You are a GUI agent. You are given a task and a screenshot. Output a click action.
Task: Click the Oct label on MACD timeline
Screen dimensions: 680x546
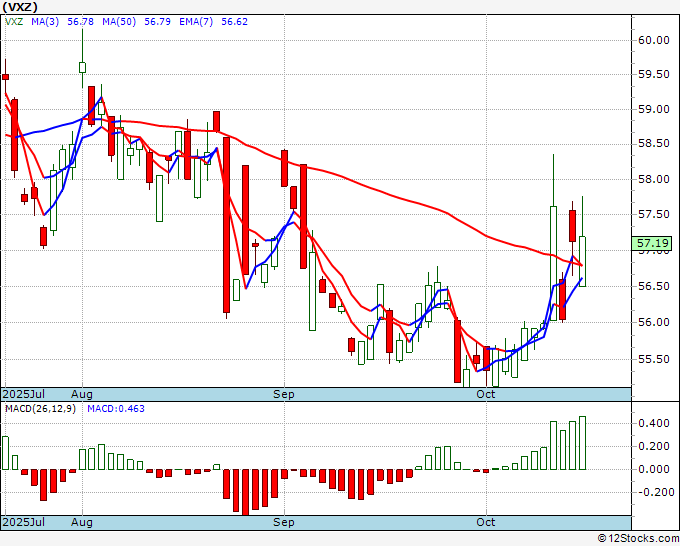click(485, 522)
